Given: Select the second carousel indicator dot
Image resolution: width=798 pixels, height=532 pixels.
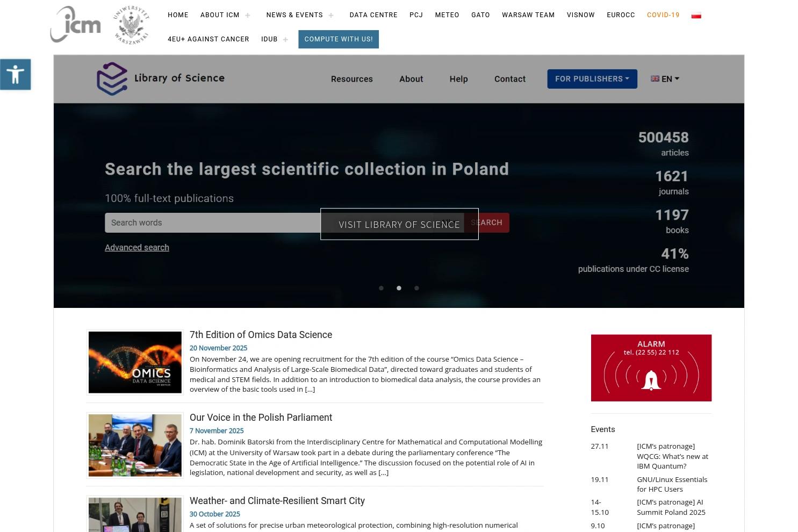Looking at the screenshot, I should (399, 288).
